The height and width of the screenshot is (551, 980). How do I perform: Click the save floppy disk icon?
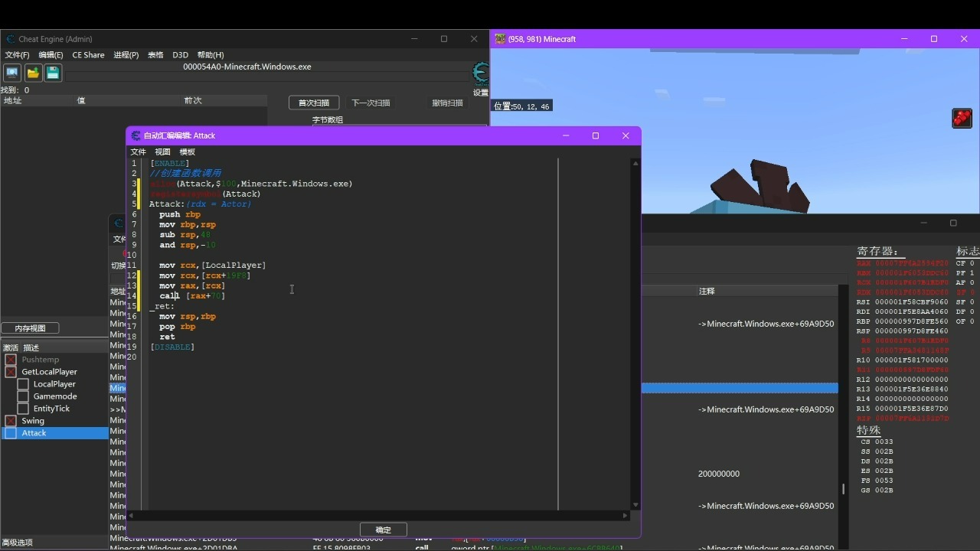click(x=53, y=73)
